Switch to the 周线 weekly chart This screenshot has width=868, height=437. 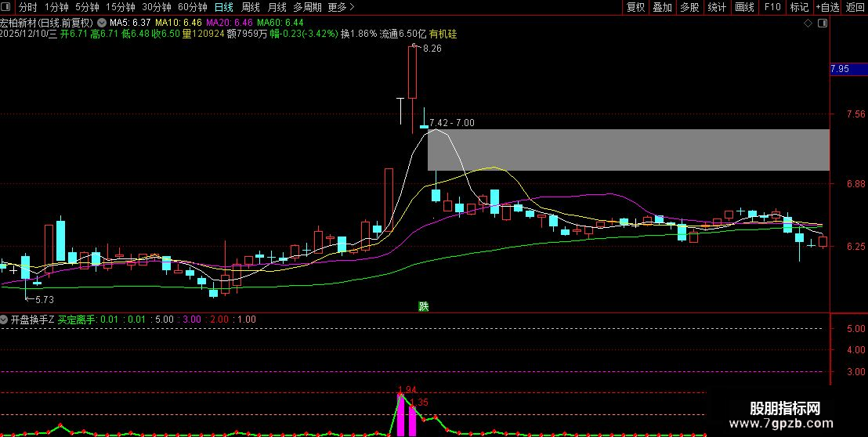(250, 7)
